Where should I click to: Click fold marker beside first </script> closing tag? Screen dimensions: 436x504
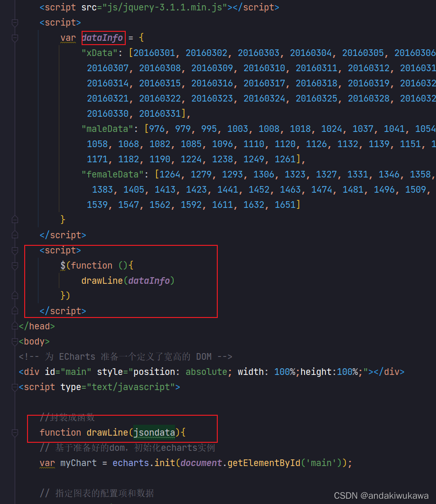click(x=15, y=235)
